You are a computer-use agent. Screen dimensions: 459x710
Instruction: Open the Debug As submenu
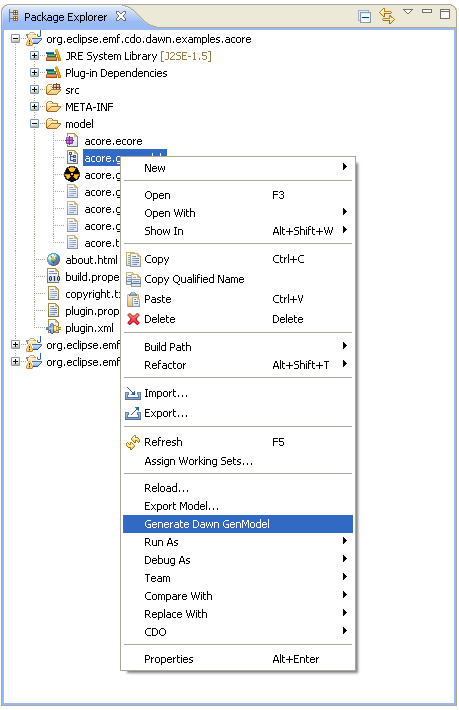coord(238,560)
